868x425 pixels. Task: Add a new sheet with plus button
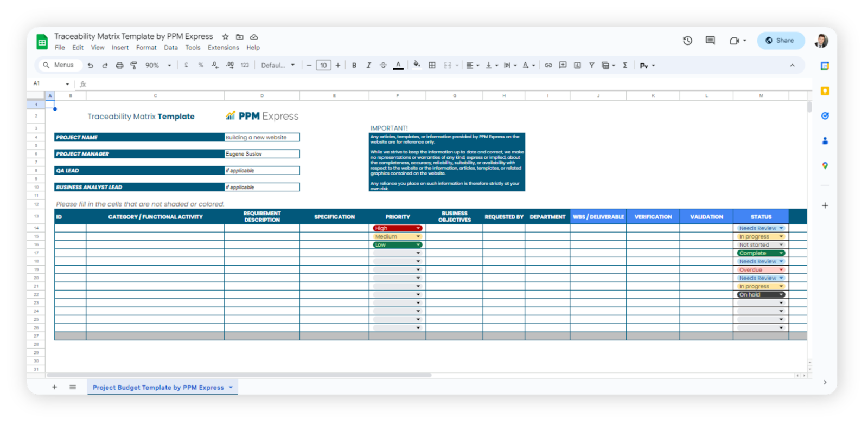point(54,387)
